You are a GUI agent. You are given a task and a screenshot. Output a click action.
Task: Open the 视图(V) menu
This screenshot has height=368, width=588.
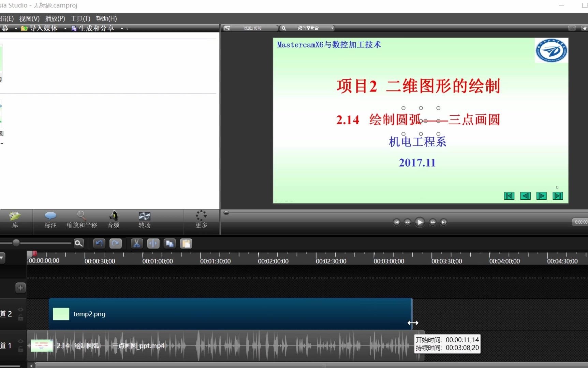[29, 18]
